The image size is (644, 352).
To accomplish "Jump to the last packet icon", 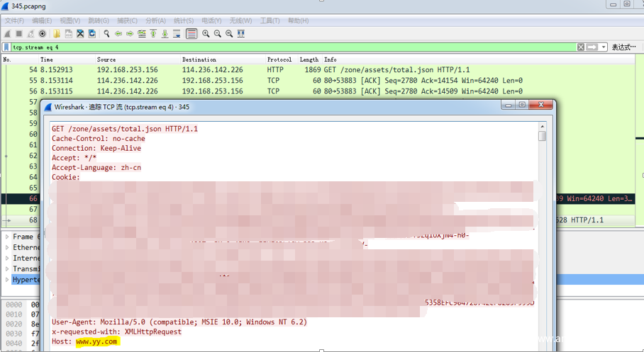I will coord(165,33).
